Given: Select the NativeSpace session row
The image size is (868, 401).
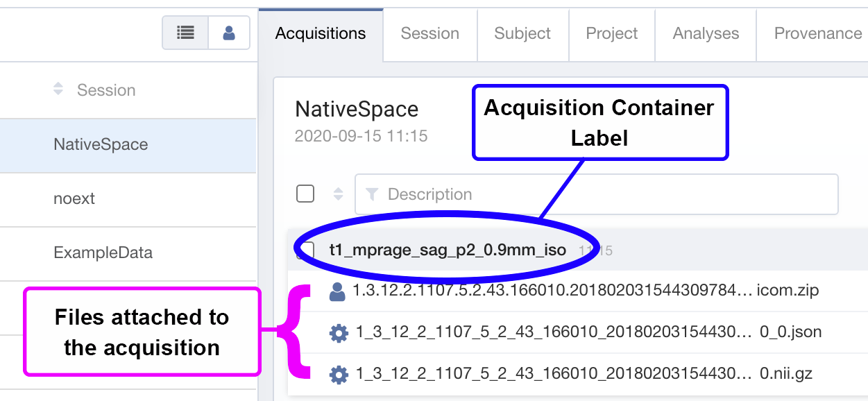Looking at the screenshot, I should [101, 144].
